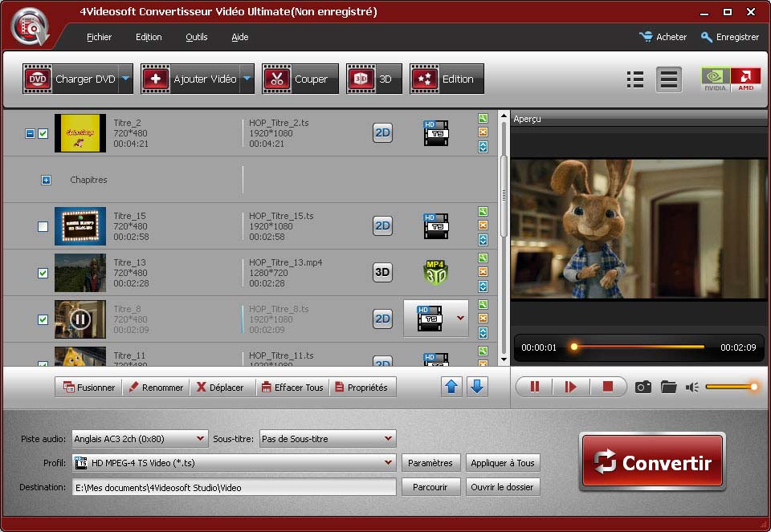771x532 pixels.
Task: Open the Charger DVD dropdown arrow
Action: 126,79
